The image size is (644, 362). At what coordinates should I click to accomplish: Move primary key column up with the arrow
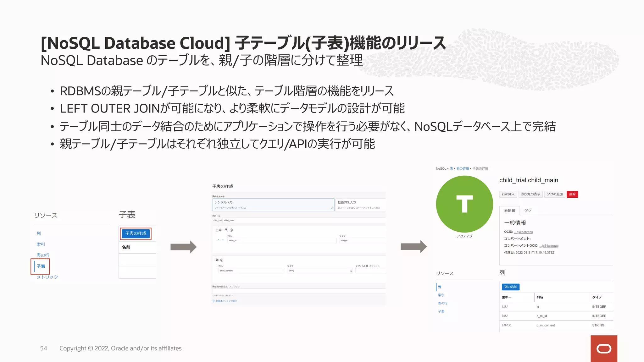[218, 240]
